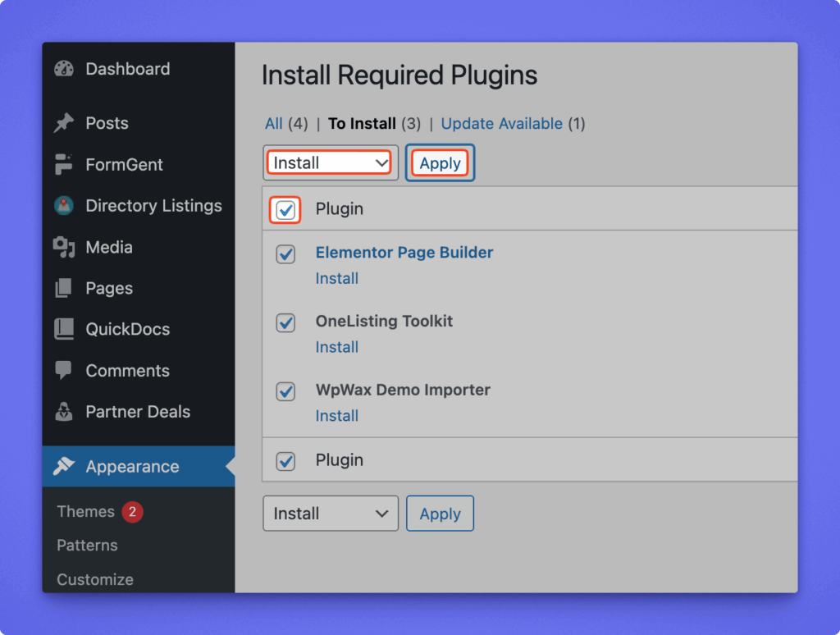Deselect the WpWax Demo Importer checkbox
Screen dimensions: 840x635
point(285,392)
